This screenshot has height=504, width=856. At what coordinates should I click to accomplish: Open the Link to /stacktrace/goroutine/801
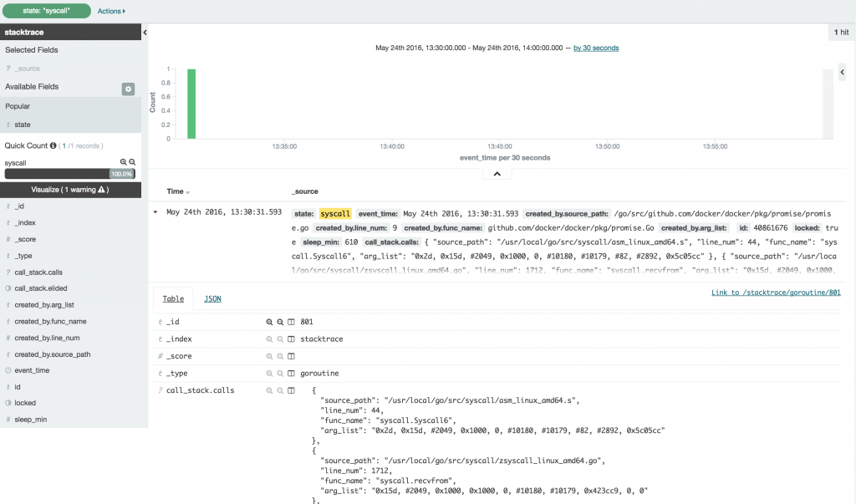coord(777,292)
